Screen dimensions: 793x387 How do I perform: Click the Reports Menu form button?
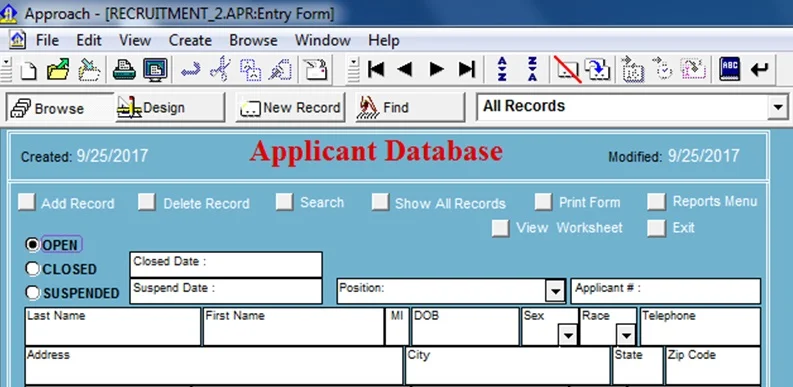[656, 202]
